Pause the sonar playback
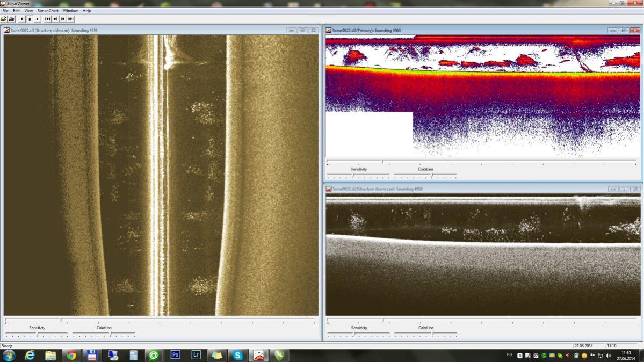644x362 pixels. point(30,19)
